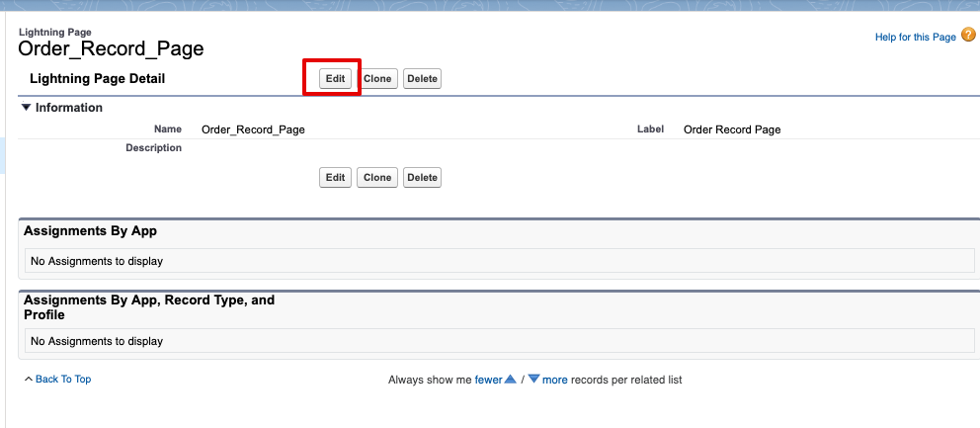Click No Assignments text under Record Type and Profile
This screenshot has height=428, width=980.
(x=97, y=341)
